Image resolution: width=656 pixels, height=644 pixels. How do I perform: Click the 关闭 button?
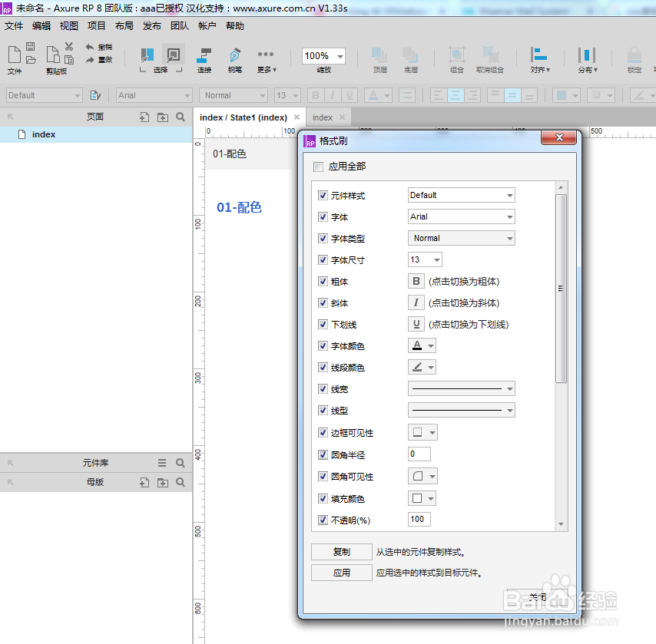(x=538, y=597)
